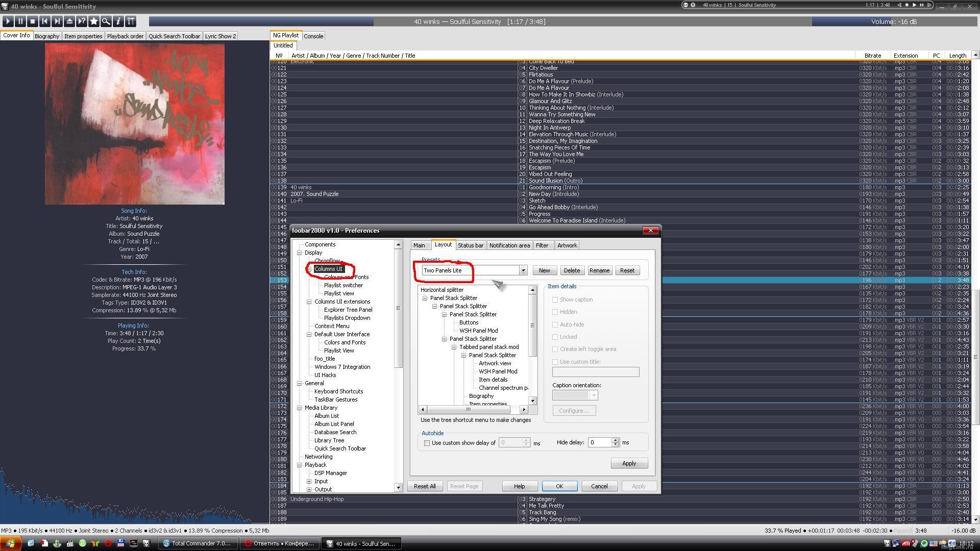
Task: Click the Play button in main toolbar
Action: pos(8,21)
